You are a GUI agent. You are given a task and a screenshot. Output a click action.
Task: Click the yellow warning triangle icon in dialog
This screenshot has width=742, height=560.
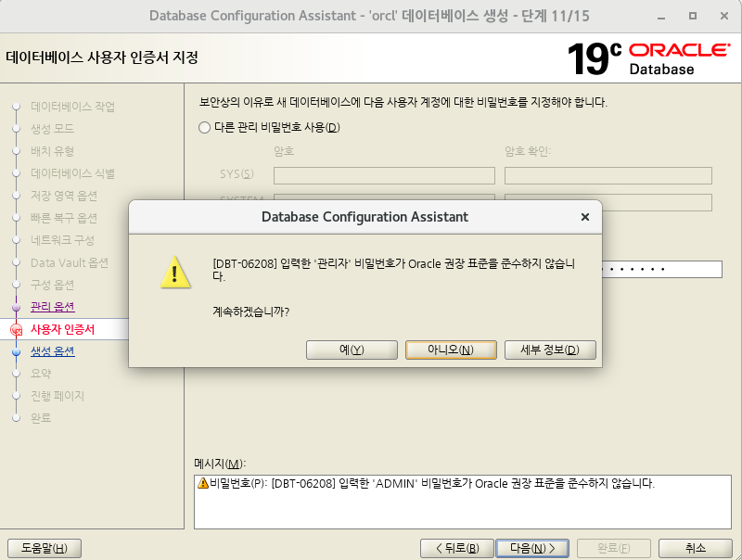(175, 273)
